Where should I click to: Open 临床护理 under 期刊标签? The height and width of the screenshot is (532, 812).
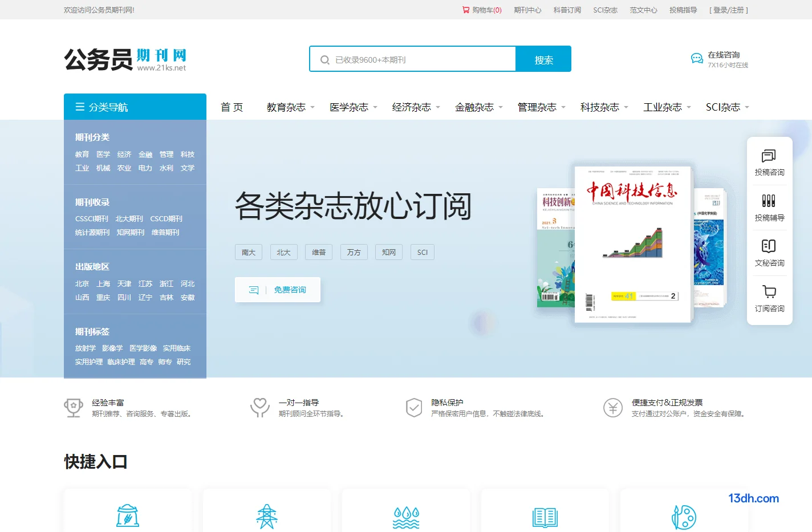pyautogui.click(x=121, y=362)
